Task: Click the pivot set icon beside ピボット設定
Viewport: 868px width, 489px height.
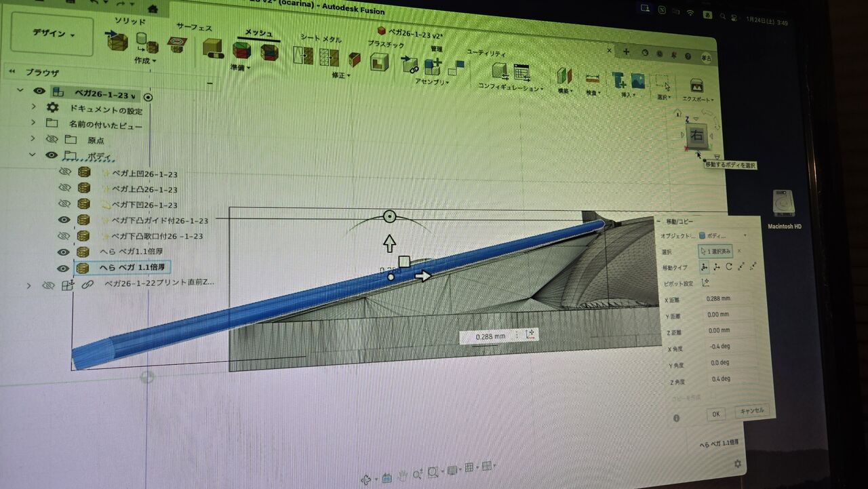Action: pyautogui.click(x=705, y=283)
